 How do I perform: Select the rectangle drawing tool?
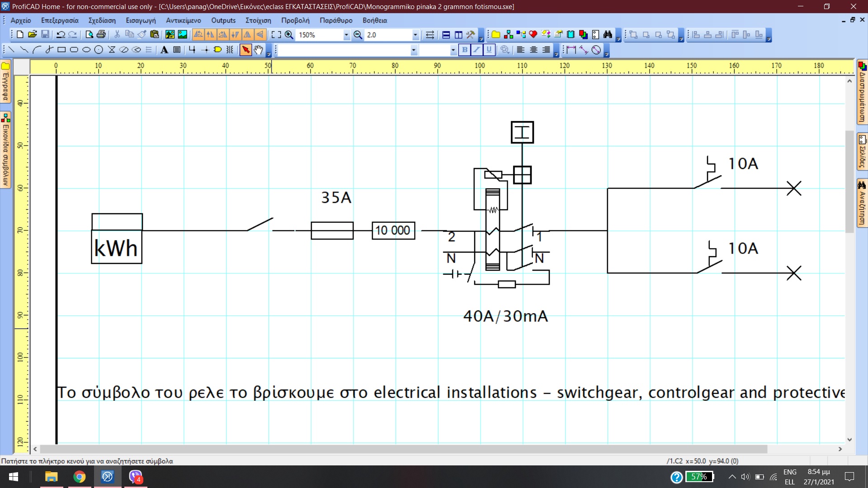coord(61,50)
